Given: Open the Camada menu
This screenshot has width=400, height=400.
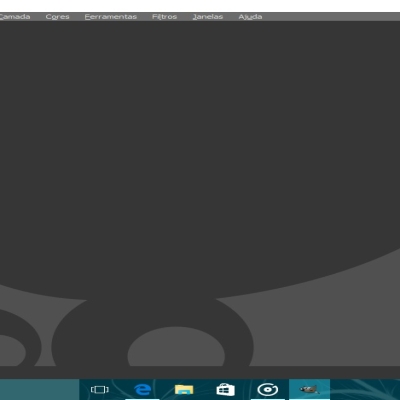Looking at the screenshot, I should (x=15, y=17).
